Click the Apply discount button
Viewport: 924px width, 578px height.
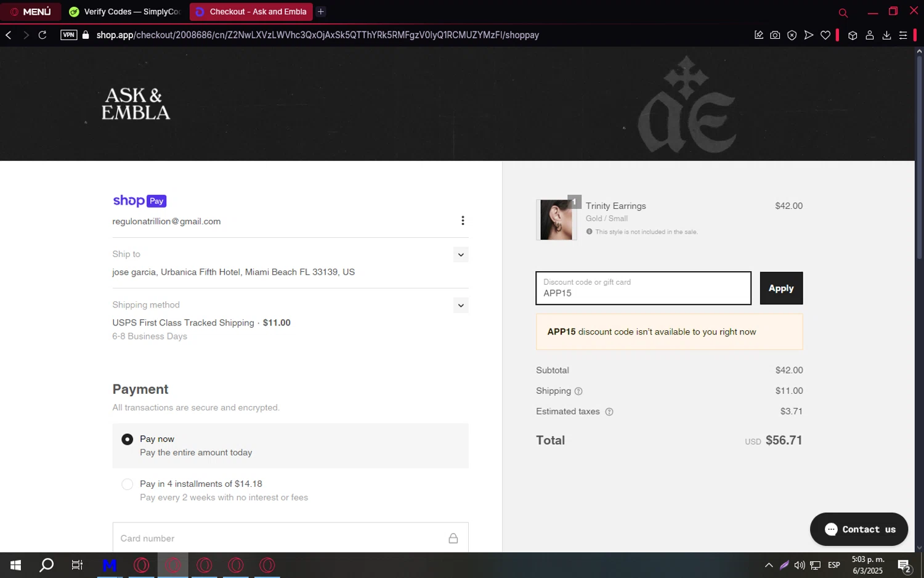[781, 288]
